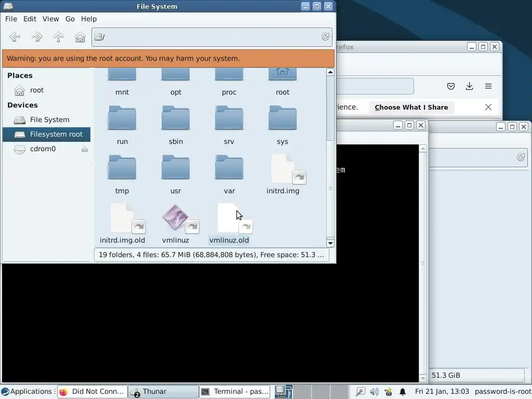This screenshot has width=532, height=399.
Task: Open the Firefox hamburger menu
Action: point(488,86)
